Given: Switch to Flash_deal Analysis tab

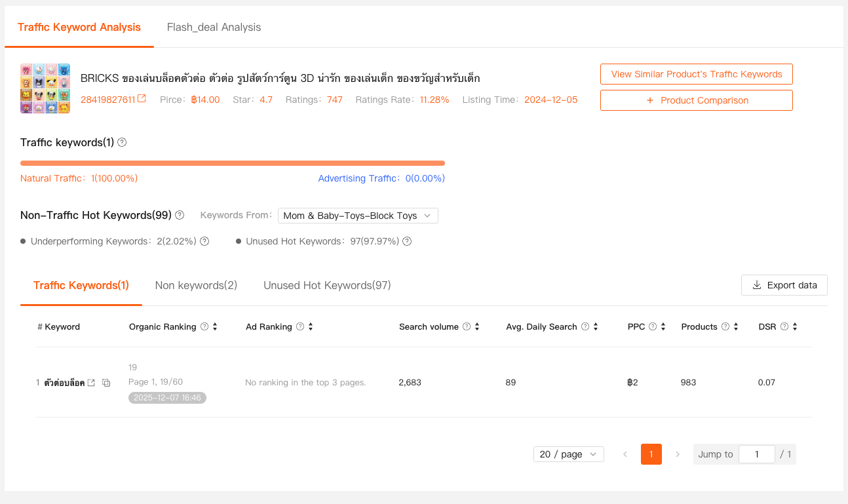Looking at the screenshot, I should 214,28.
